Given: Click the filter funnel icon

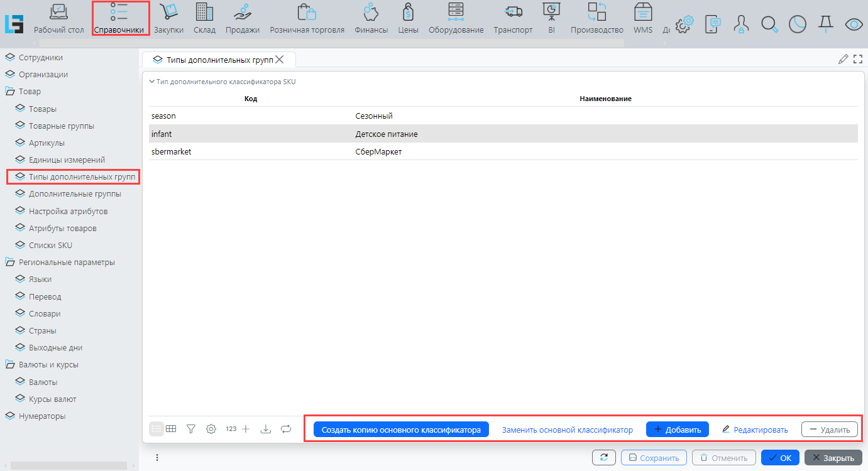Looking at the screenshot, I should [x=191, y=429].
